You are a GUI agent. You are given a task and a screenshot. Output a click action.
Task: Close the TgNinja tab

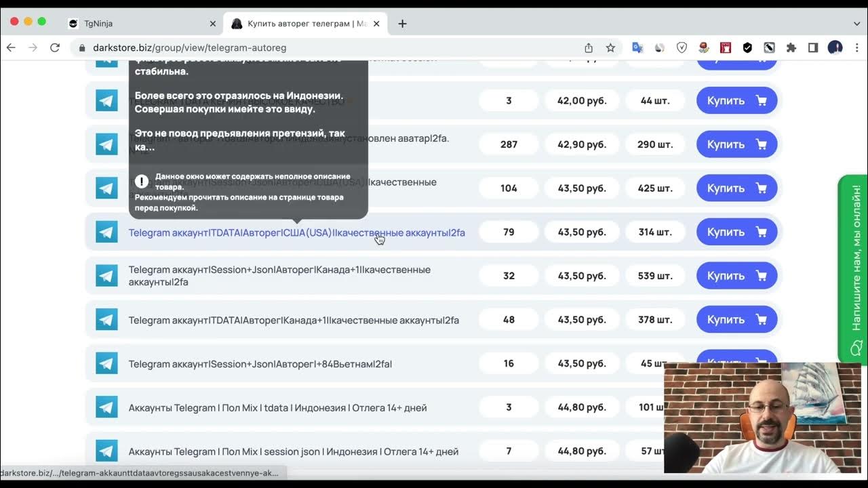click(212, 23)
